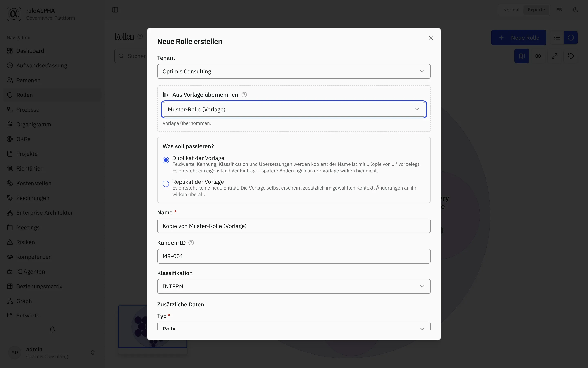This screenshot has width=588, height=368.
Task: Select Replikat der Vorlage radio button
Action: tap(166, 184)
